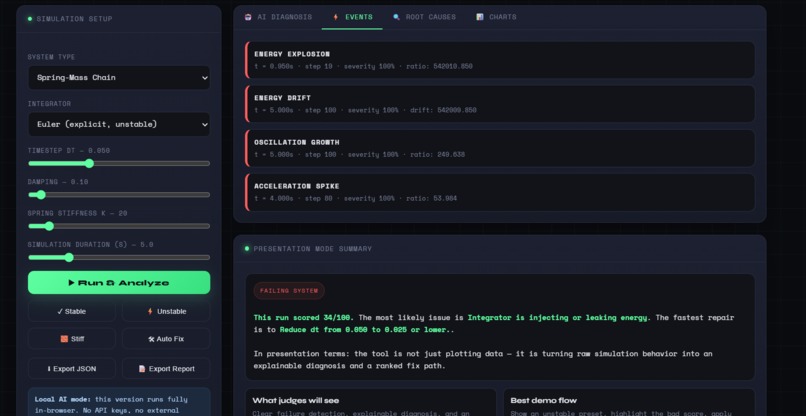Open the Integrator dropdown

pyautogui.click(x=119, y=124)
